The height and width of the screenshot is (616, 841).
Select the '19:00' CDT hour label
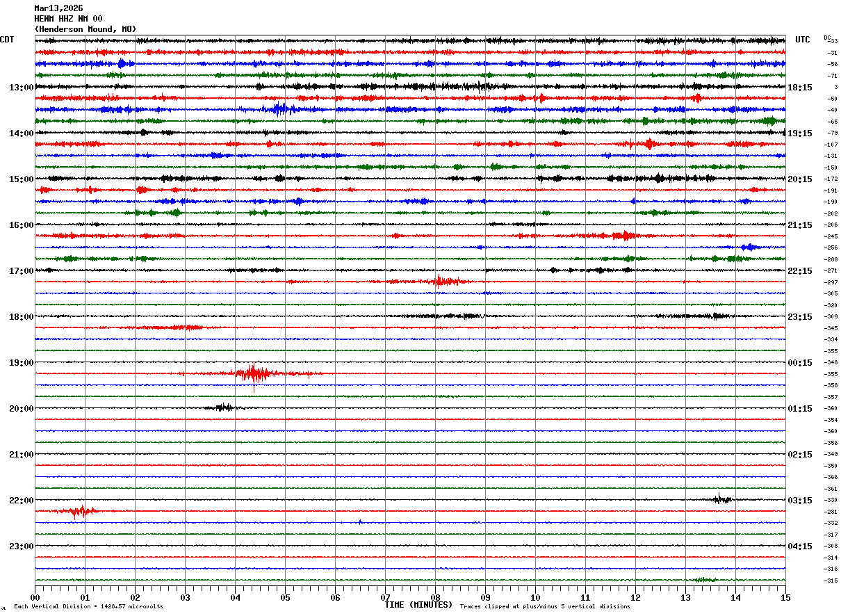point(21,363)
